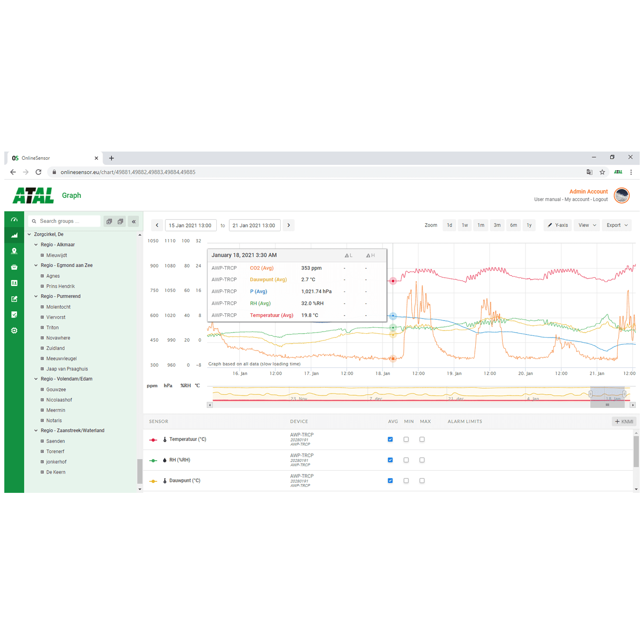
Task: Select the 6m zoom range
Action: [513, 225]
